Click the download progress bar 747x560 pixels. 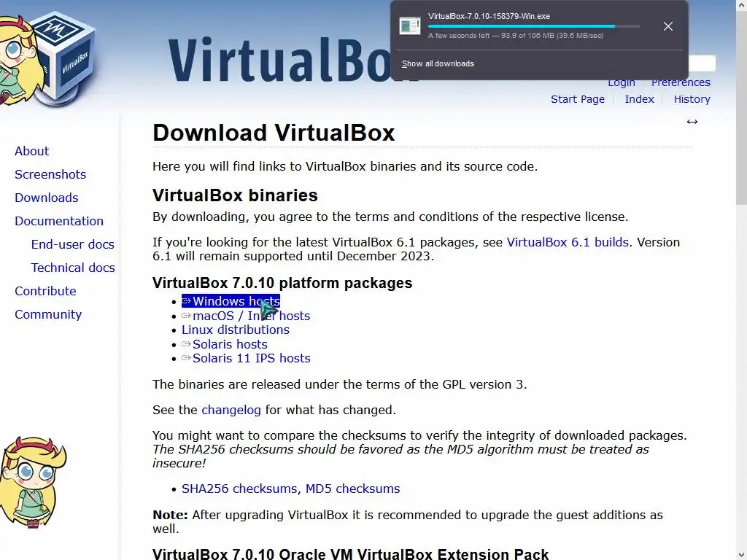point(533,26)
